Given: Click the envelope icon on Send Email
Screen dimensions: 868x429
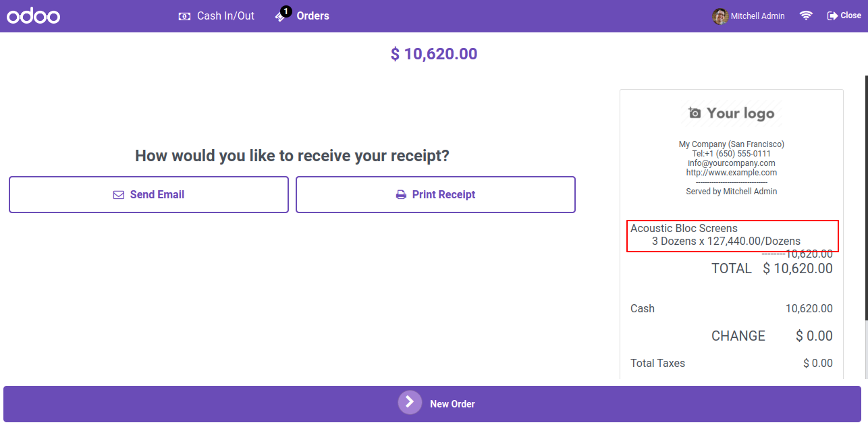Looking at the screenshot, I should coord(119,195).
